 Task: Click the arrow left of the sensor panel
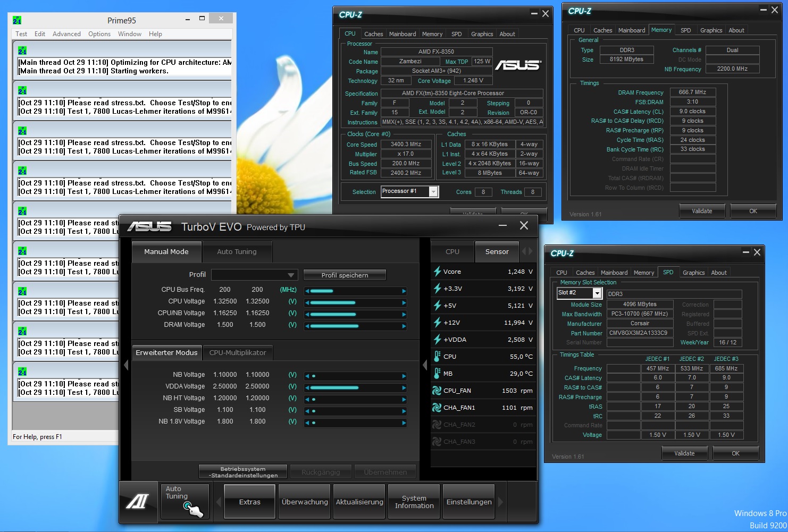pyautogui.click(x=425, y=365)
